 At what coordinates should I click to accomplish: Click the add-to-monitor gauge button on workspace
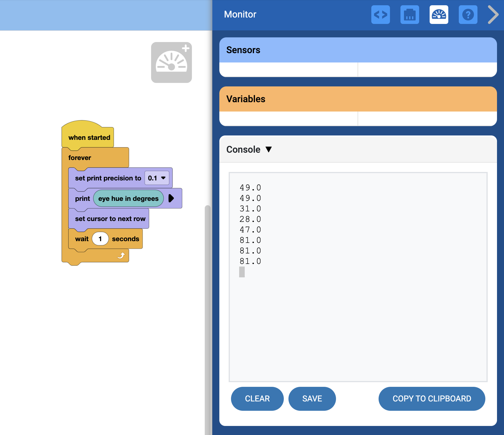pyautogui.click(x=171, y=62)
